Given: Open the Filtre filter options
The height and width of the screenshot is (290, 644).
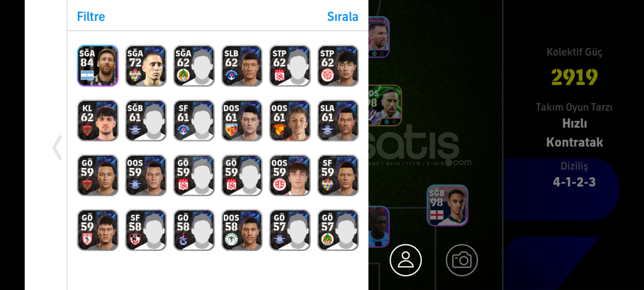Looking at the screenshot, I should 91,17.
